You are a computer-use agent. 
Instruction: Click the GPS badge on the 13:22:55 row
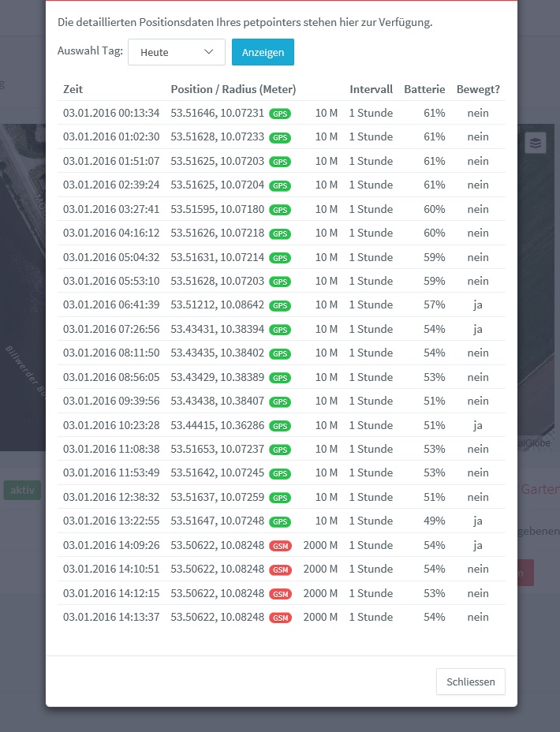280,521
